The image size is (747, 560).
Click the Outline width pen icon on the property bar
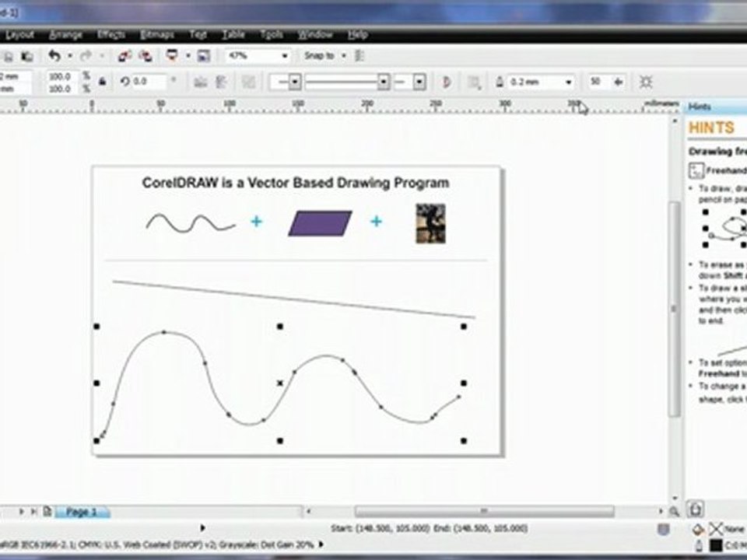click(x=500, y=82)
